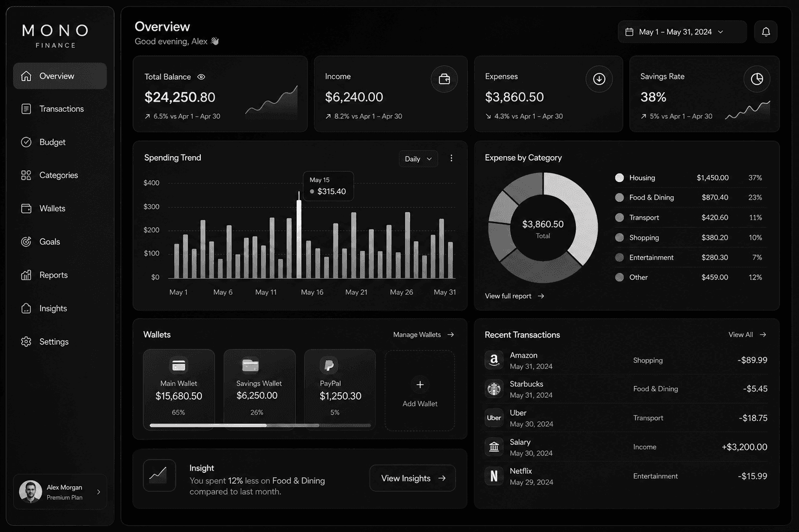Click the View full report link

pos(514,296)
